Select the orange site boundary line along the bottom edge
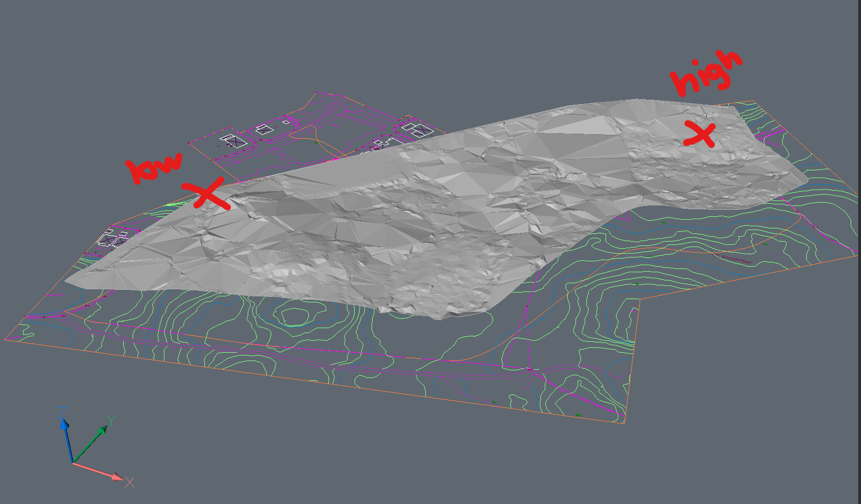Screen dimensions: 861x504 (x=315, y=381)
